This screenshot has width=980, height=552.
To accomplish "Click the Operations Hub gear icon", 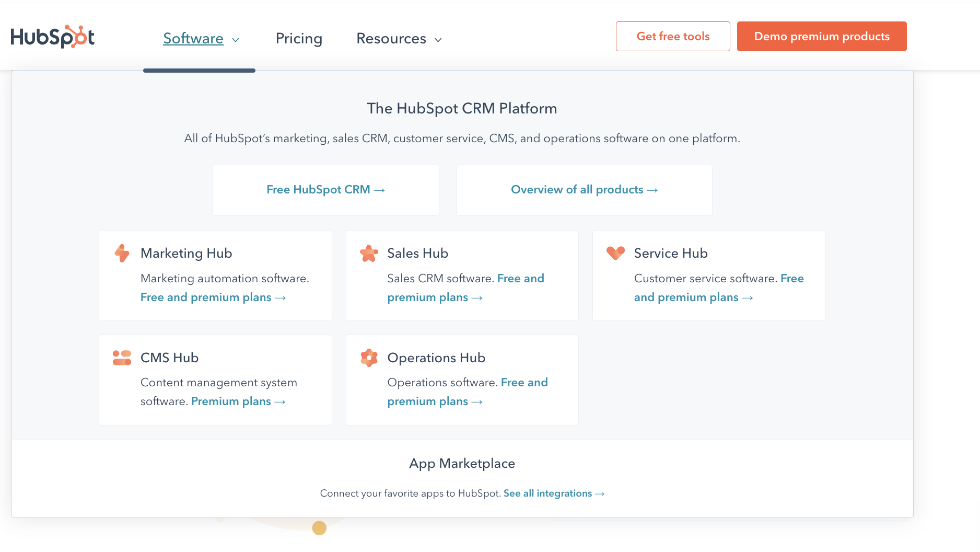I will point(369,358).
